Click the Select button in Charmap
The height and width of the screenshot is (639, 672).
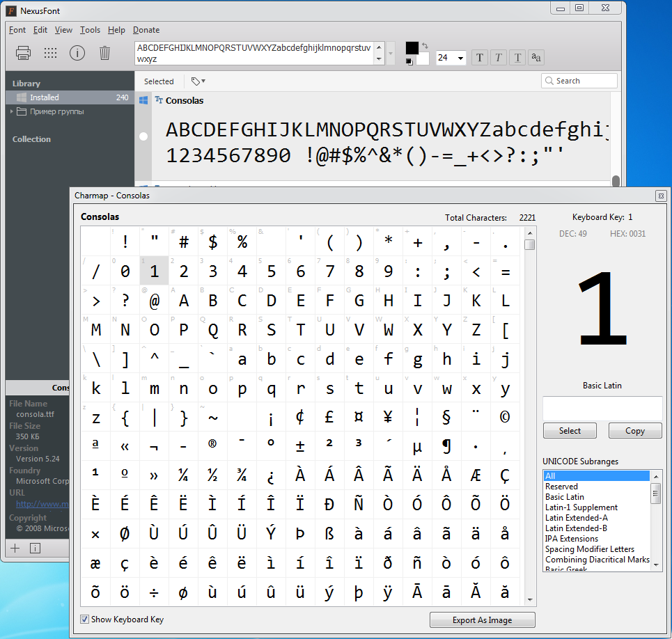(x=570, y=430)
